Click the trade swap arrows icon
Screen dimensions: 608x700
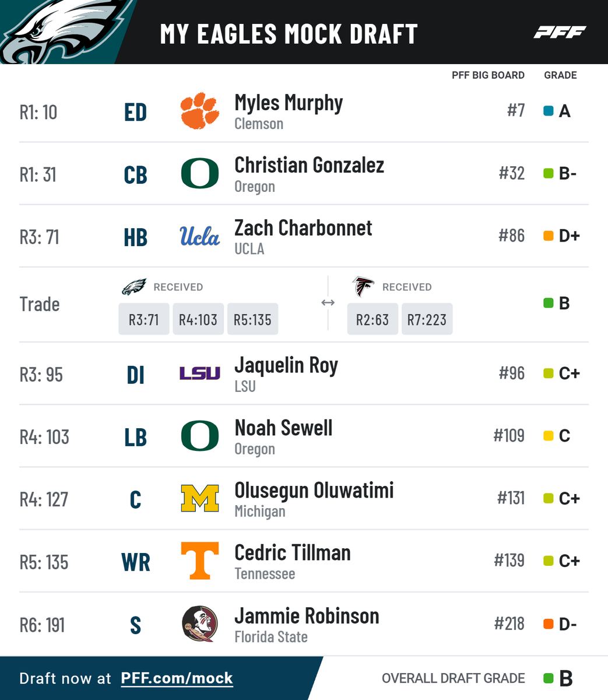(x=328, y=302)
